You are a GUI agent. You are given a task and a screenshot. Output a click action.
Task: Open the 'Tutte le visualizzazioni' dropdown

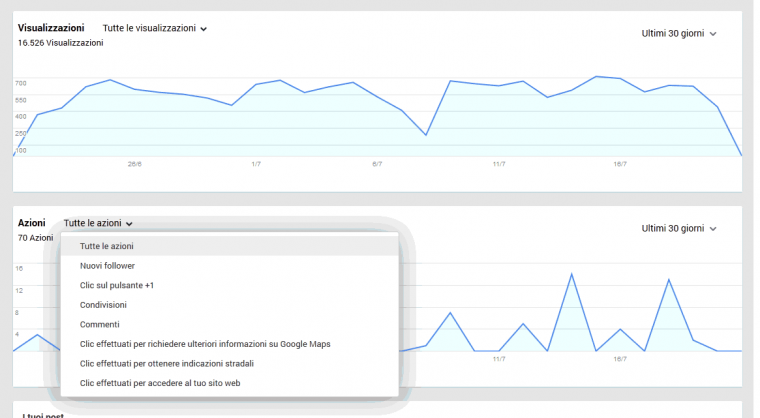155,28
